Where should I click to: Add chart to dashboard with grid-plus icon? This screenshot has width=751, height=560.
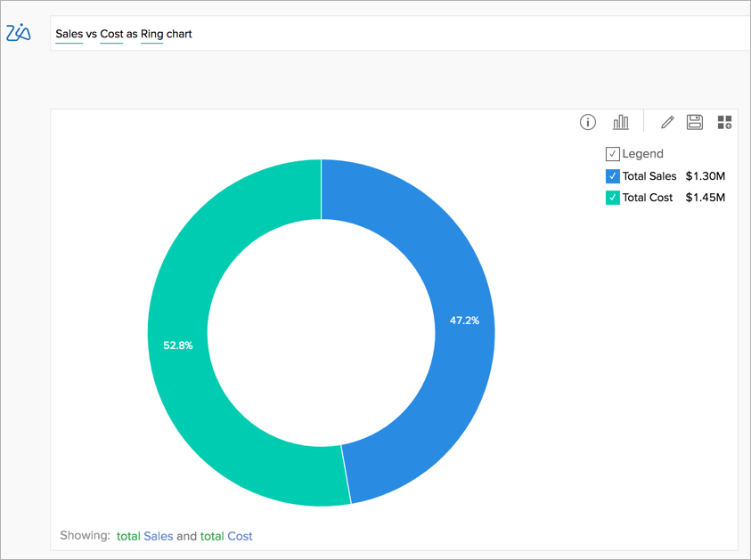click(x=724, y=121)
